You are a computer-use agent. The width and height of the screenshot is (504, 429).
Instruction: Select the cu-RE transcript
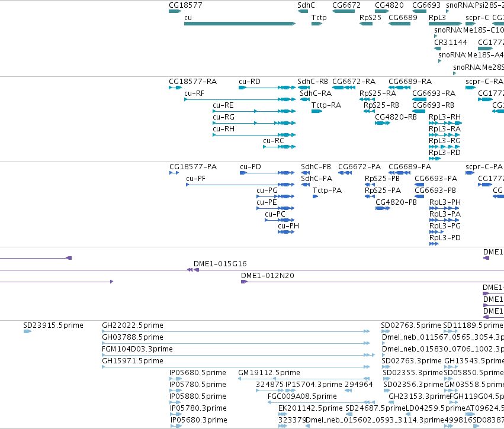click(x=254, y=111)
